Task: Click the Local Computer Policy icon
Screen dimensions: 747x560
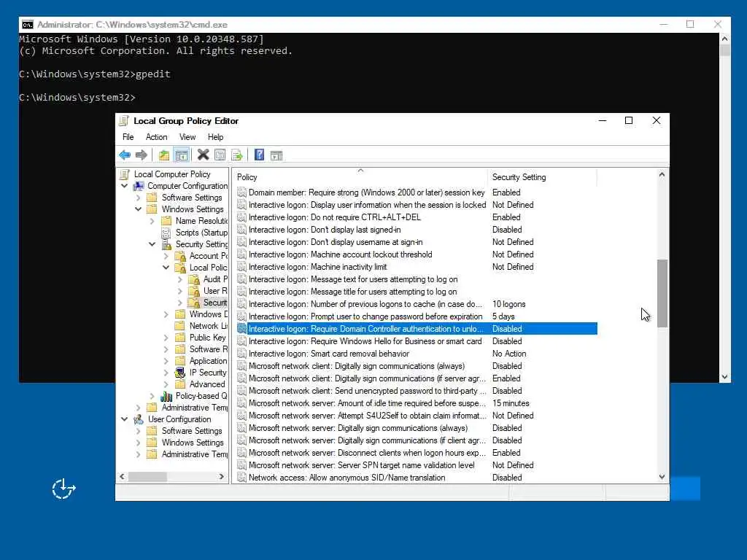Action: tap(125, 174)
